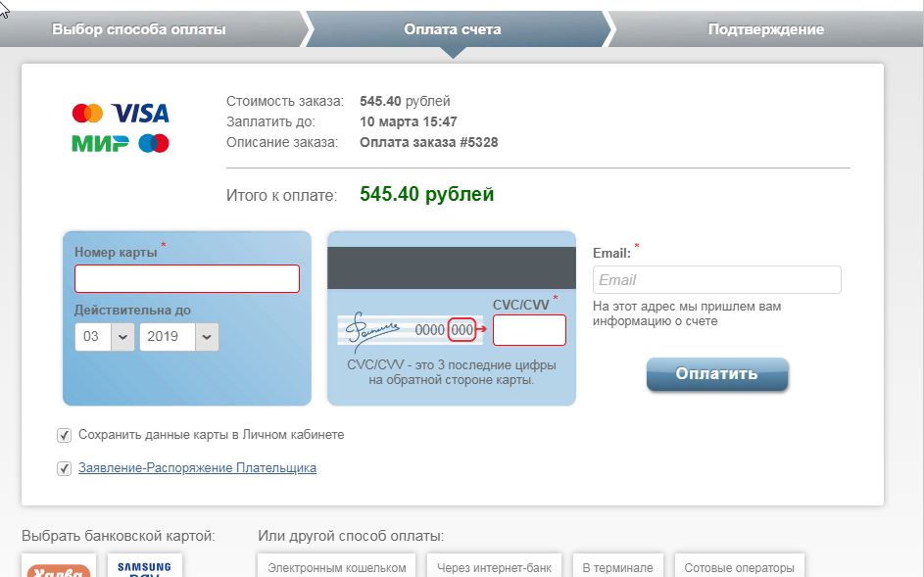Image resolution: width=924 pixels, height=577 pixels.
Task: Open the Заявление-Распоряжение Плательщика link
Action: [x=197, y=468]
